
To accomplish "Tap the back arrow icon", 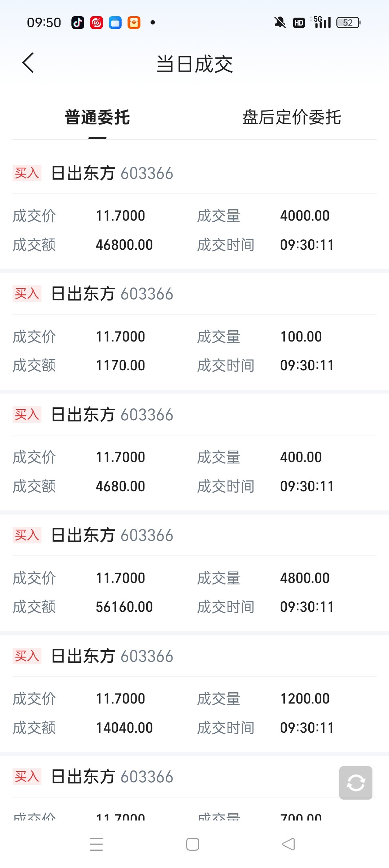I will tap(28, 63).
